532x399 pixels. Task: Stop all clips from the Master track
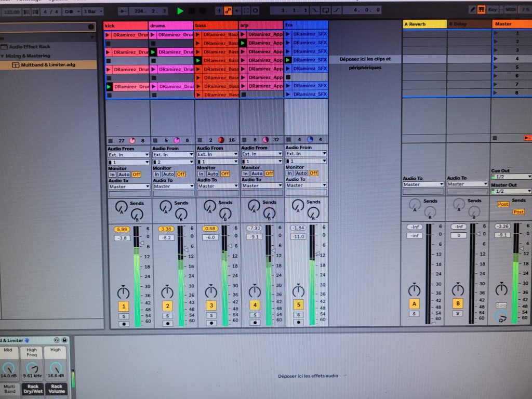pos(495,138)
